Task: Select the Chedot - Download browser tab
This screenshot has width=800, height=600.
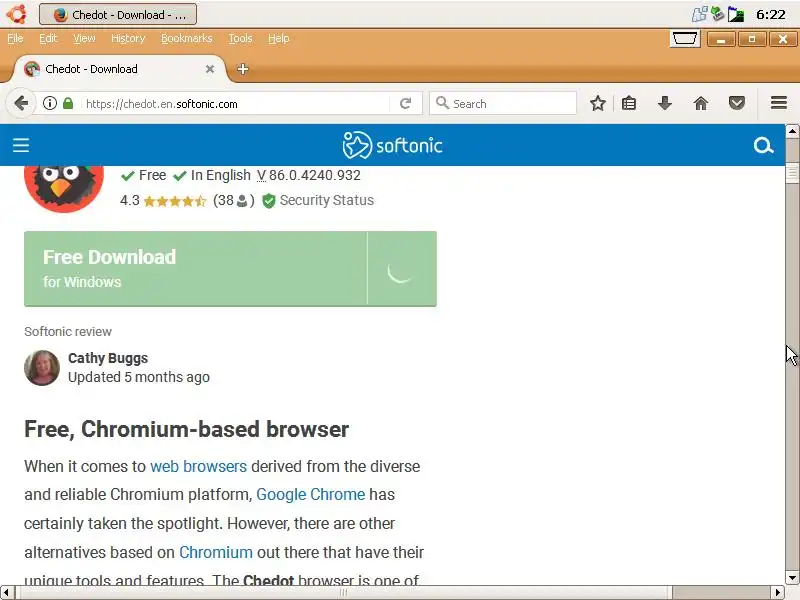Action: (x=120, y=69)
